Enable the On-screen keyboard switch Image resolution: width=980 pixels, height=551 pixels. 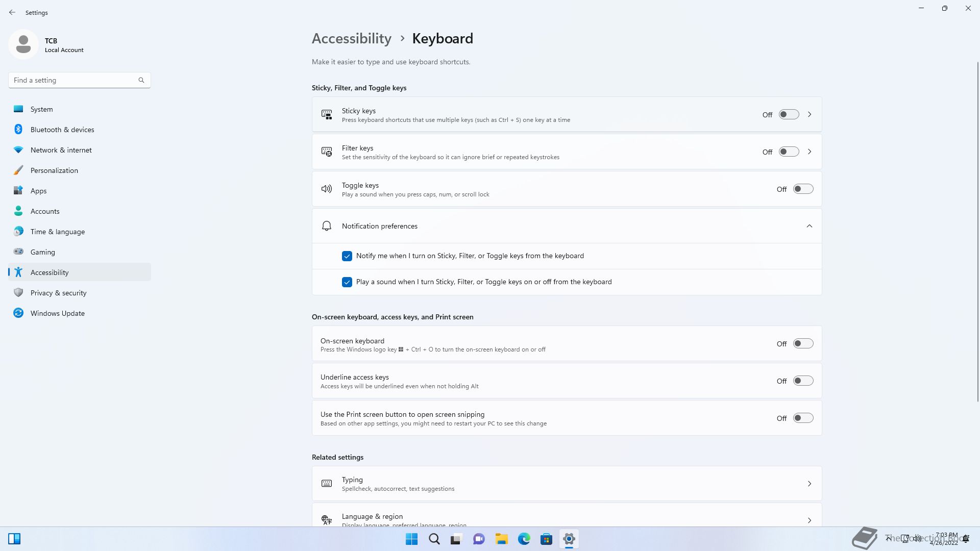[803, 343]
